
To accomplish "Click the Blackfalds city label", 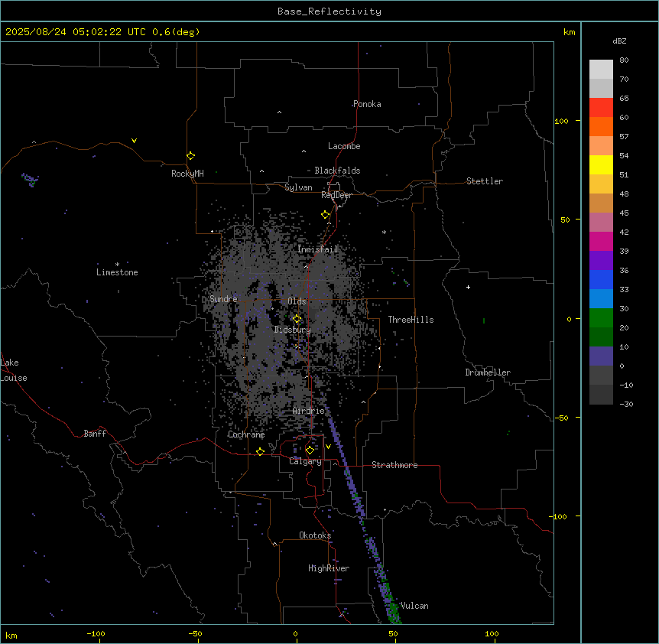I will tap(337, 171).
